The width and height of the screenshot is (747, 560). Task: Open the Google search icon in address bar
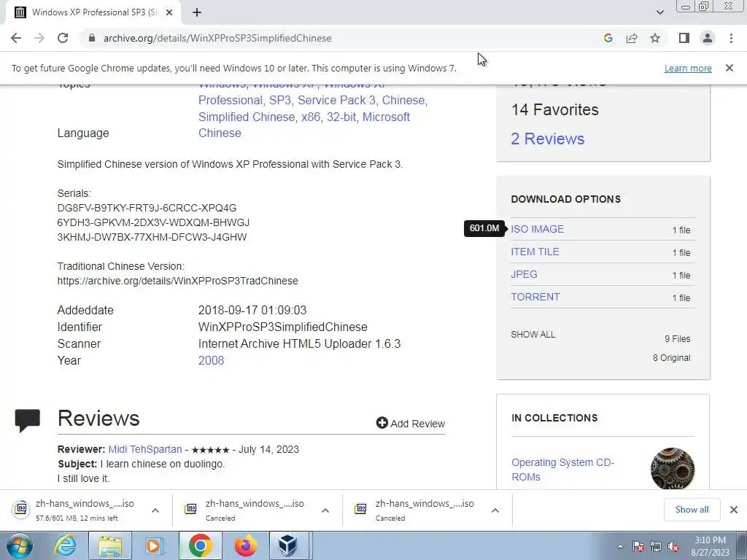click(x=608, y=38)
